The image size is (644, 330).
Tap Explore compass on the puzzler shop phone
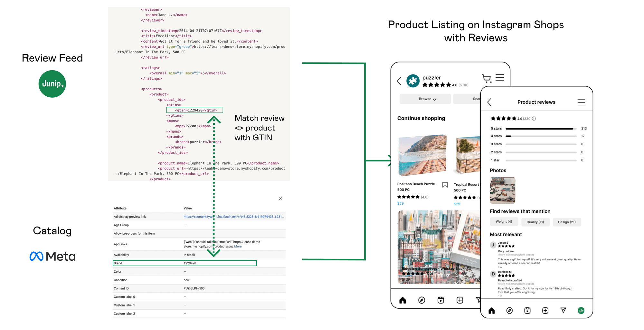(421, 300)
